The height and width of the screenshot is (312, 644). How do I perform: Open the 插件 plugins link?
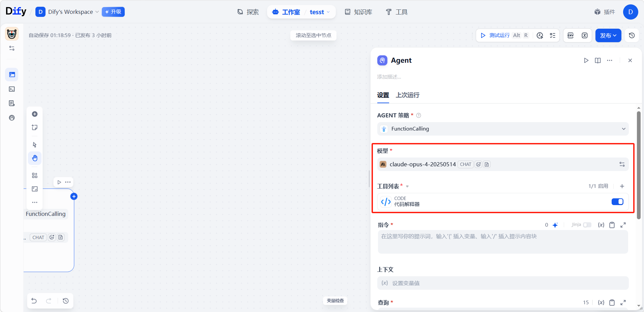tap(605, 12)
